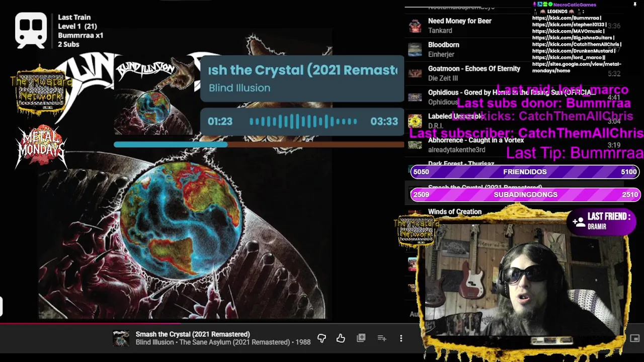Click the Labeled Uncurable yellow thumbnail
The height and width of the screenshot is (362, 644).
pos(415,121)
